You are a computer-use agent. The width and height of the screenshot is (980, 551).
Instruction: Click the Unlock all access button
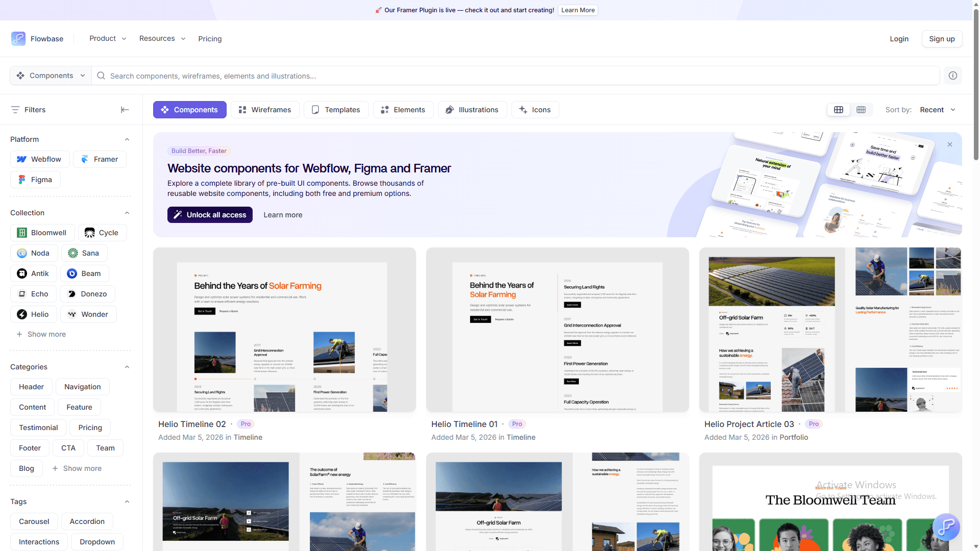[210, 215]
